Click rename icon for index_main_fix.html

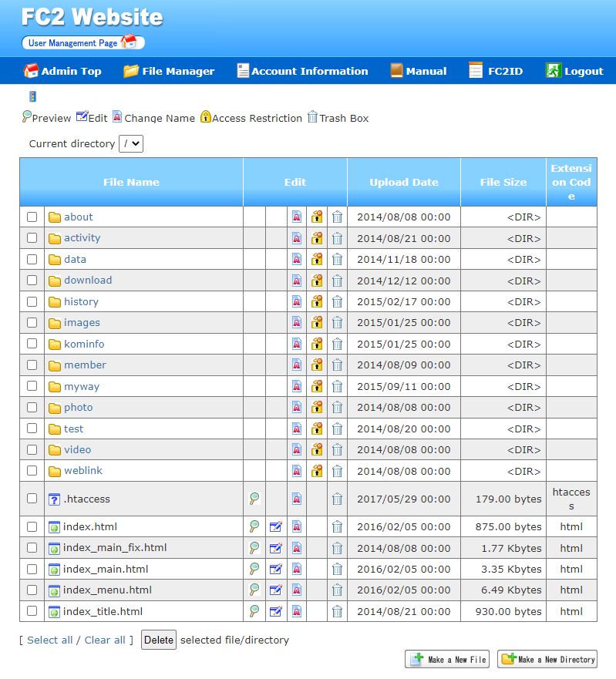pyautogui.click(x=297, y=548)
